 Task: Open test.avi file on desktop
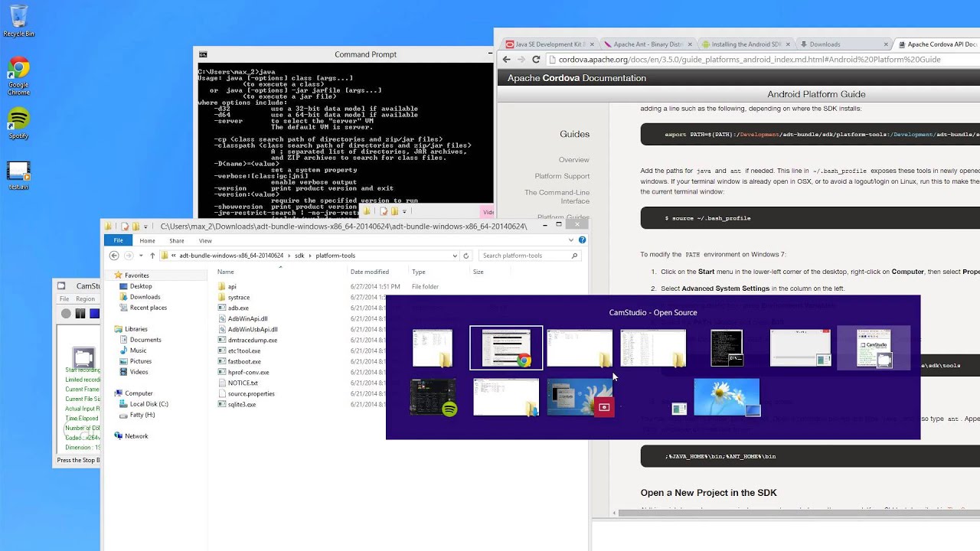pos(18,176)
